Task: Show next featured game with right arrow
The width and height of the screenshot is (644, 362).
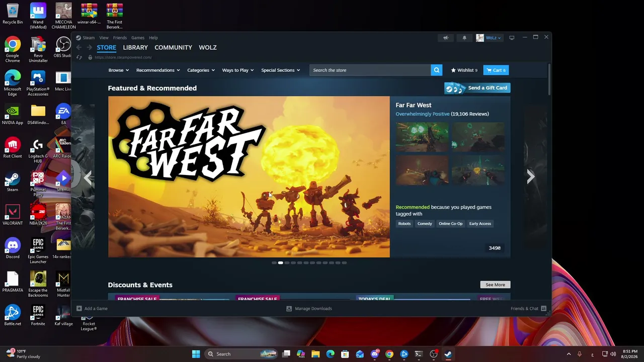Action: [x=530, y=176]
